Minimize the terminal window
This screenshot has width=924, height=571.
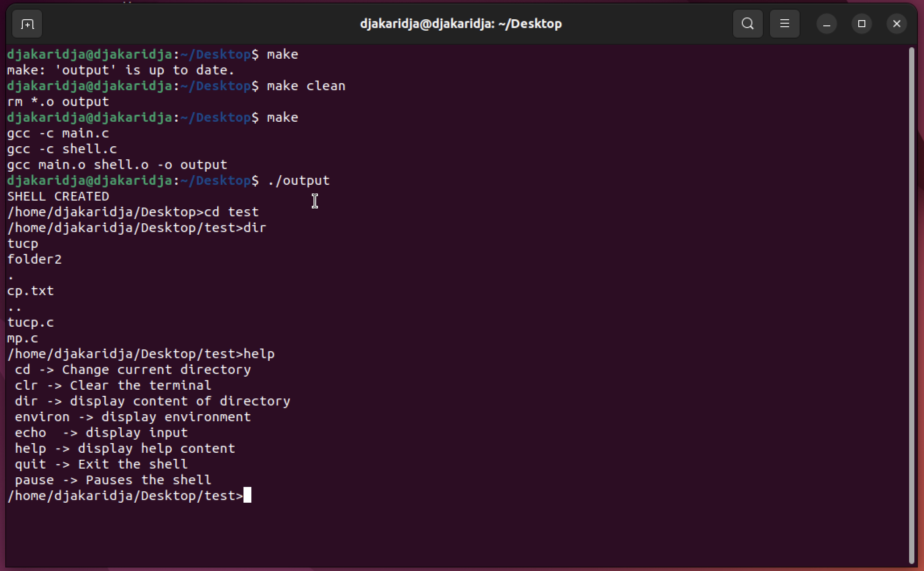826,24
